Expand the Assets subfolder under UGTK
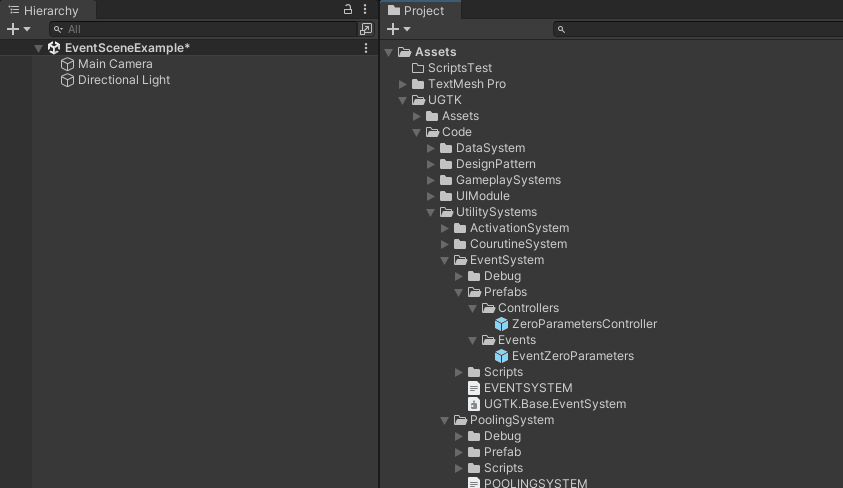The width and height of the screenshot is (843, 488). pyautogui.click(x=417, y=116)
